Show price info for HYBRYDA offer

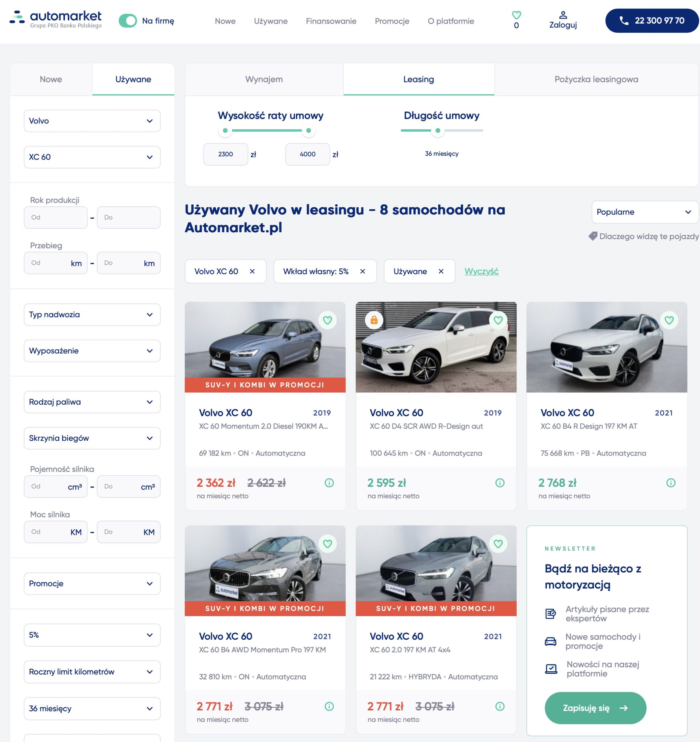[x=500, y=707]
